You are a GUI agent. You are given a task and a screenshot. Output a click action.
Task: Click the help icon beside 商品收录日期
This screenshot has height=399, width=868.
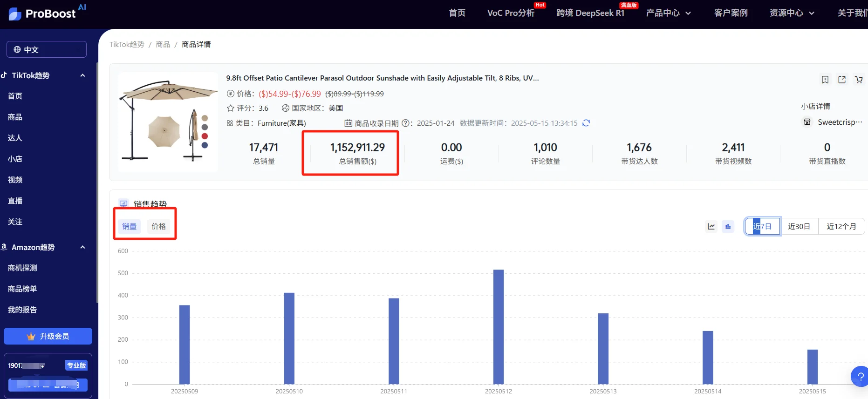click(405, 123)
